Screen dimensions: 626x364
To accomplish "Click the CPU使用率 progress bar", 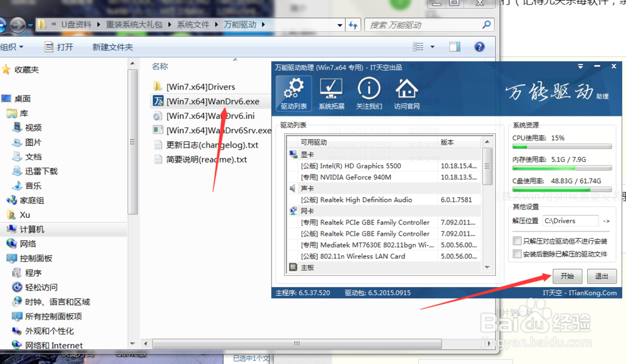I will click(562, 147).
